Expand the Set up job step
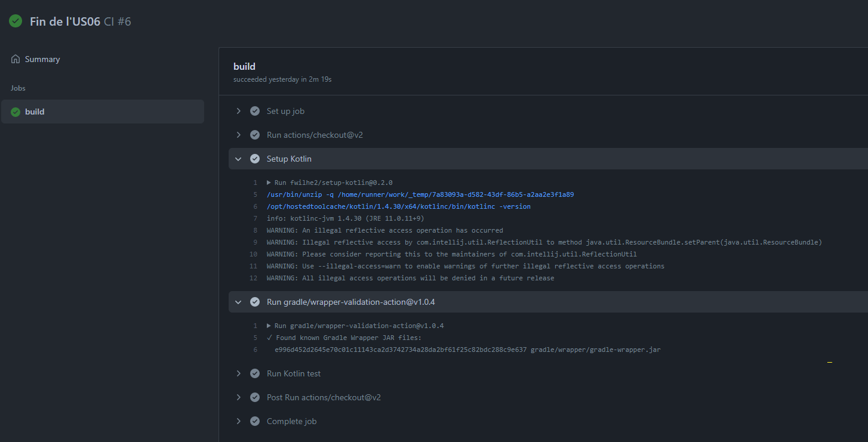868x442 pixels. point(238,111)
